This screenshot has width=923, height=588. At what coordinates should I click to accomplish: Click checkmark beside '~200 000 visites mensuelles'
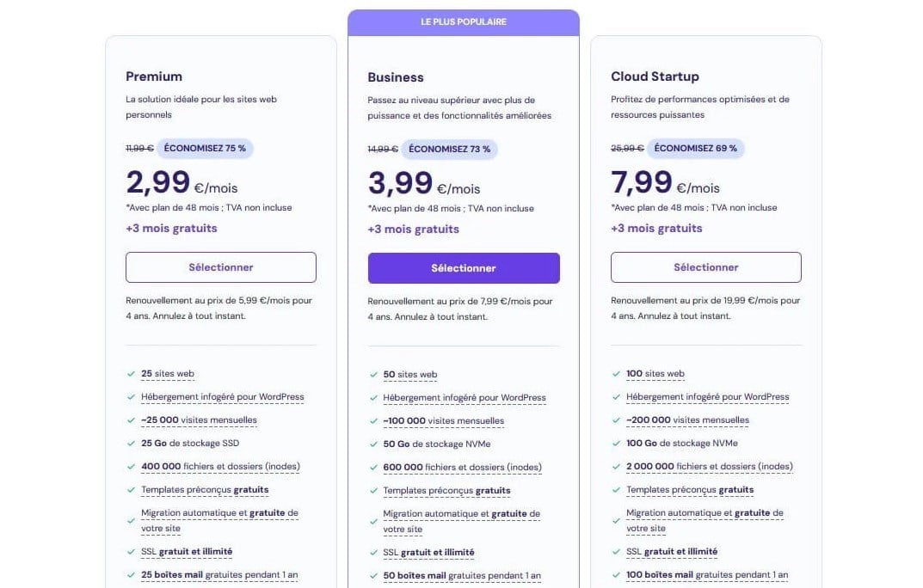[616, 420]
